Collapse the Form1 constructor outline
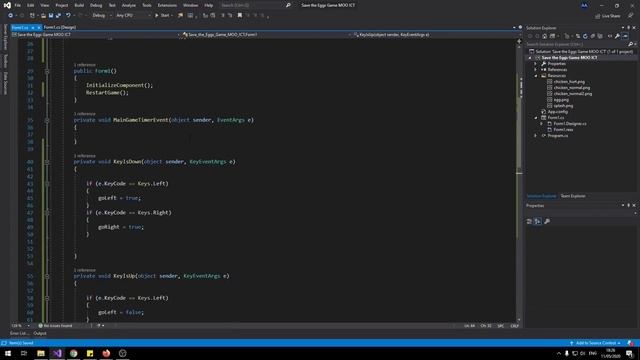Image resolution: width=640 pixels, height=360 pixels. click(47, 71)
